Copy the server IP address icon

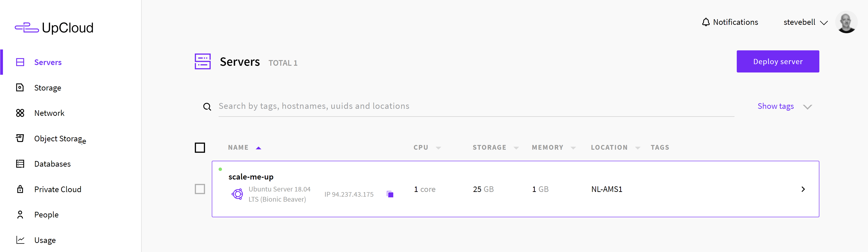click(390, 194)
